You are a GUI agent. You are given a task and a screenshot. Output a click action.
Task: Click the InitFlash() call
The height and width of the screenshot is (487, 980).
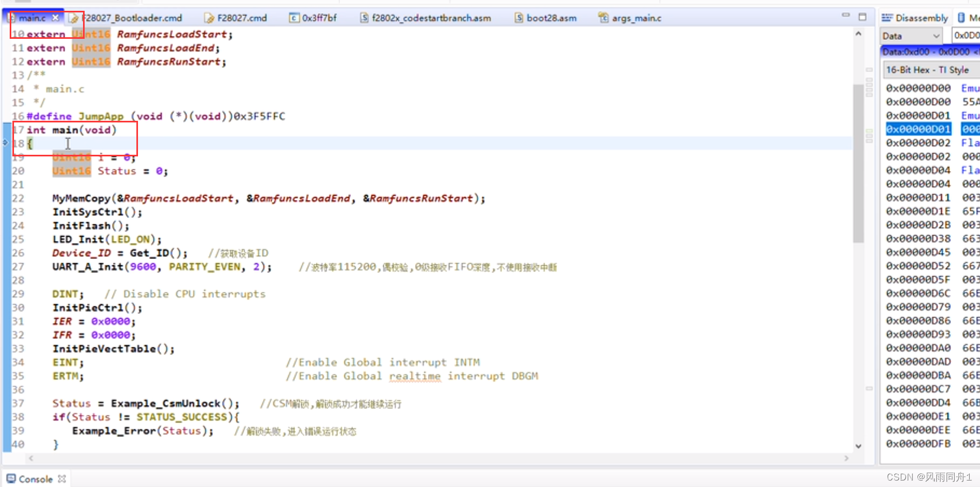point(91,225)
